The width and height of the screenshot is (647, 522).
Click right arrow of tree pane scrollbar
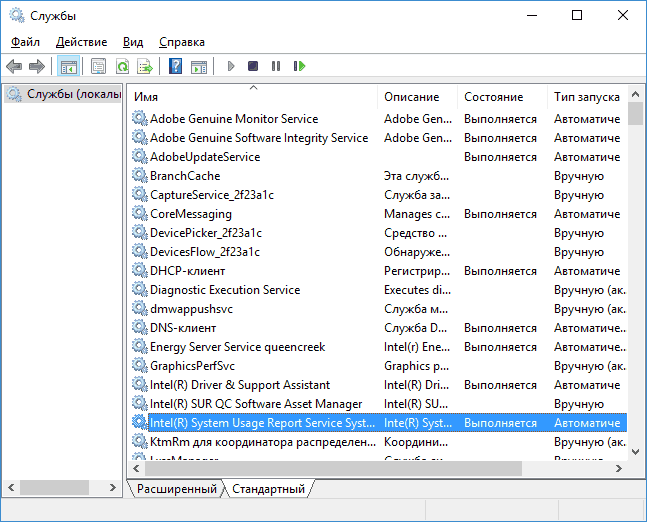(113, 487)
